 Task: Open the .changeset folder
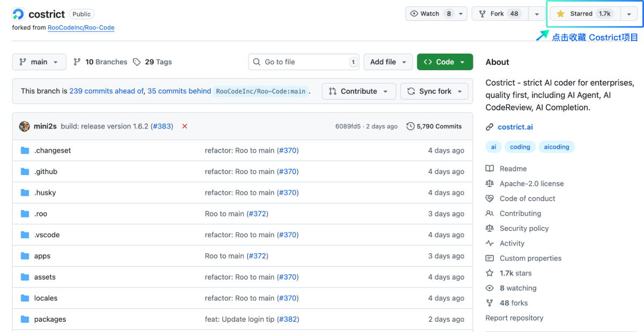click(x=53, y=150)
